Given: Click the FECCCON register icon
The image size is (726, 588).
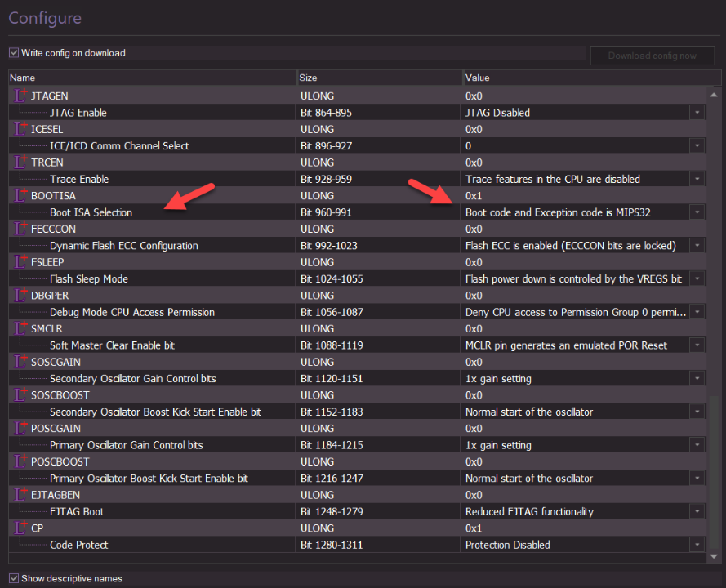Looking at the screenshot, I should tap(20, 229).
